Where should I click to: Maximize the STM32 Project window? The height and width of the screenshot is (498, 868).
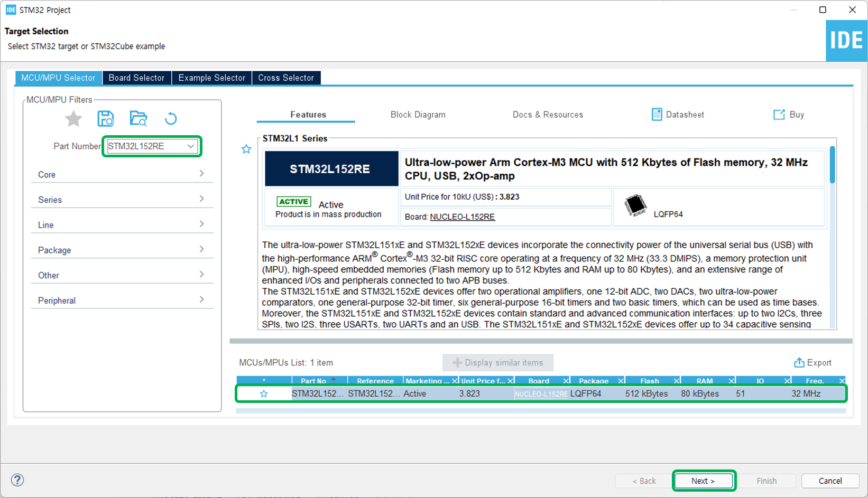823,10
